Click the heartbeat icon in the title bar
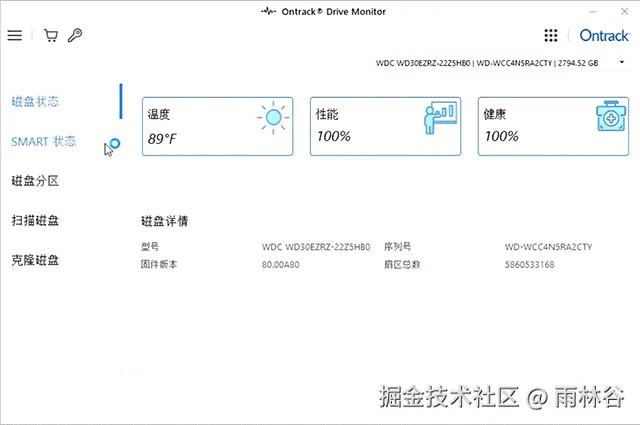Screen dimensions: 640x425 tap(268, 11)
